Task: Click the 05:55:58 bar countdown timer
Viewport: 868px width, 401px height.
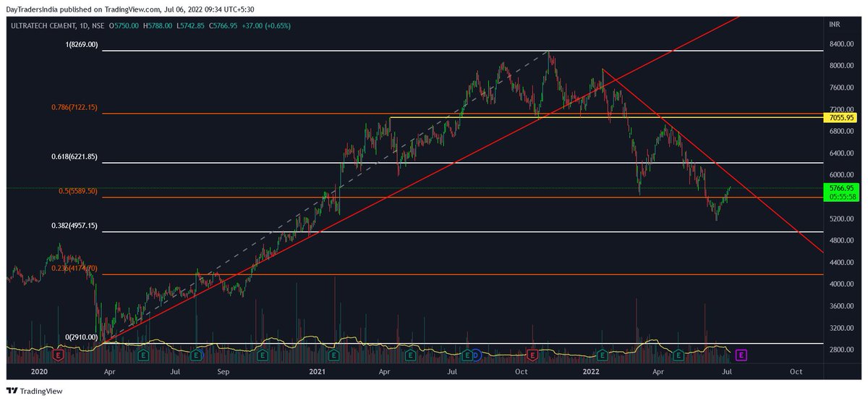Action: [x=841, y=197]
